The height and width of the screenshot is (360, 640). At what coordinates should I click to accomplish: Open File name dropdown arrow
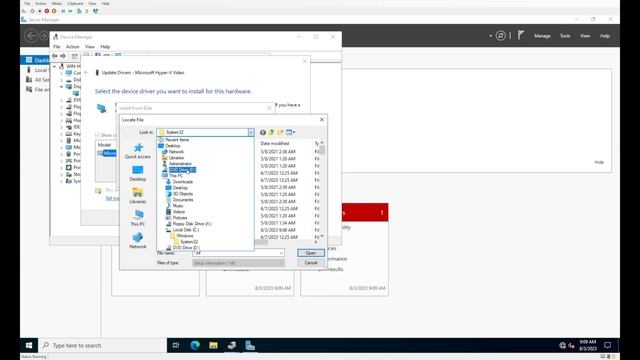pyautogui.click(x=281, y=253)
